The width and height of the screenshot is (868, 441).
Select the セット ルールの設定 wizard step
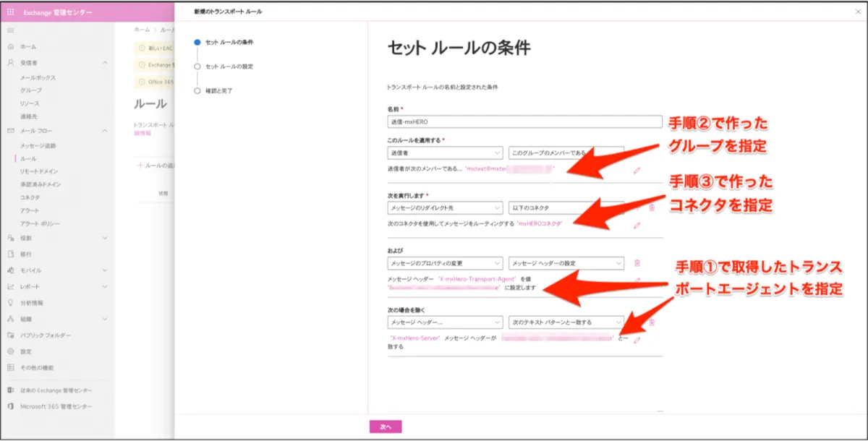tap(229, 67)
